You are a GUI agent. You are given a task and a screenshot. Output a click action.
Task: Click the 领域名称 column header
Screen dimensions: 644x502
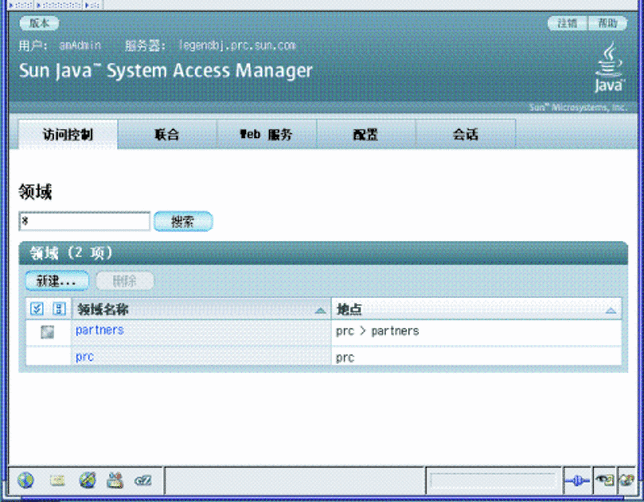[x=104, y=309]
